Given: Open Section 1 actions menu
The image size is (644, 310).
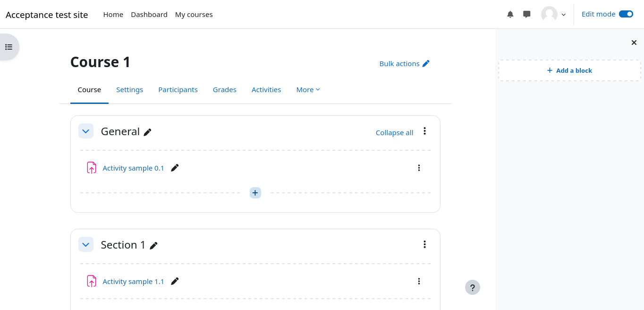Looking at the screenshot, I should [x=424, y=244].
